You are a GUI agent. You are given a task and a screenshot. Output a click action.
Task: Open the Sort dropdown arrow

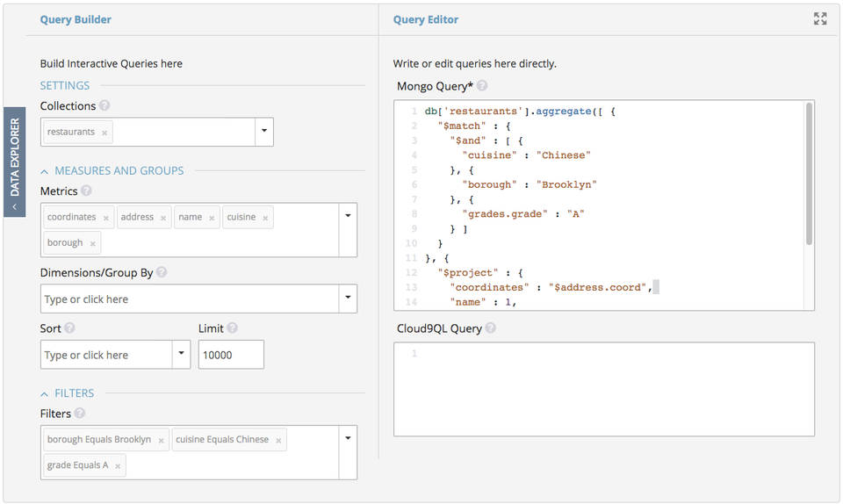pyautogui.click(x=181, y=354)
